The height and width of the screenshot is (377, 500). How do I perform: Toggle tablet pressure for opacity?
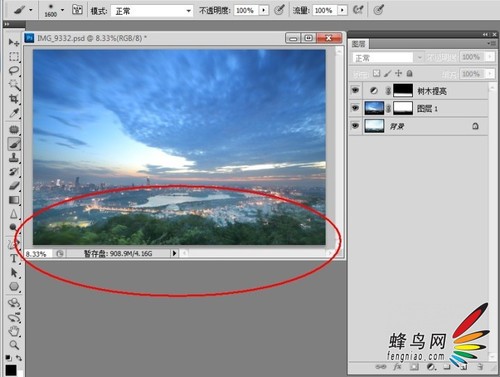coord(279,10)
